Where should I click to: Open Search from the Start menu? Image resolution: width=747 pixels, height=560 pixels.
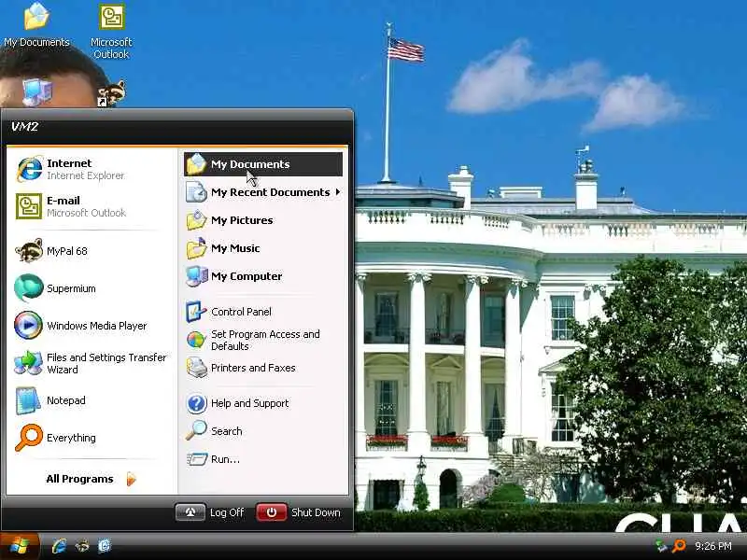tap(263, 431)
